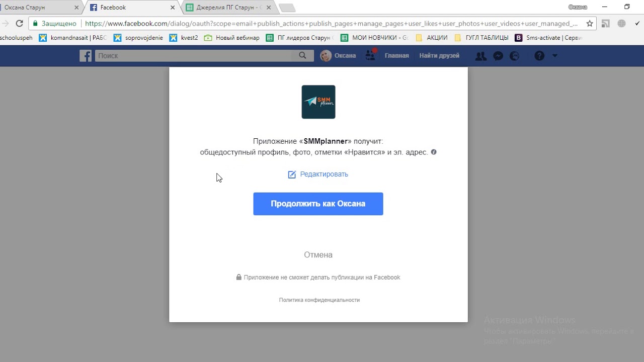Click Редактировать permissions link
The height and width of the screenshot is (362, 644).
318,174
